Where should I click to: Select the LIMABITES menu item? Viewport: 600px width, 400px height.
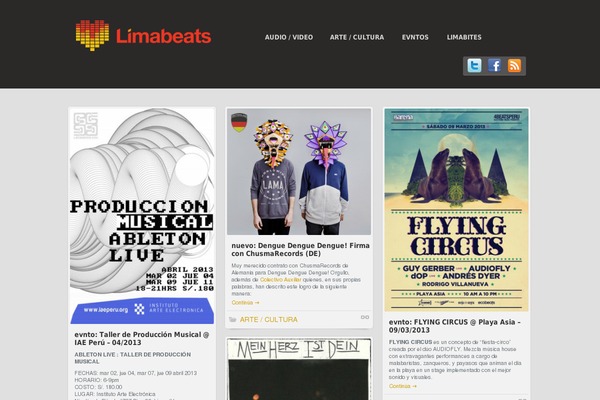click(464, 37)
